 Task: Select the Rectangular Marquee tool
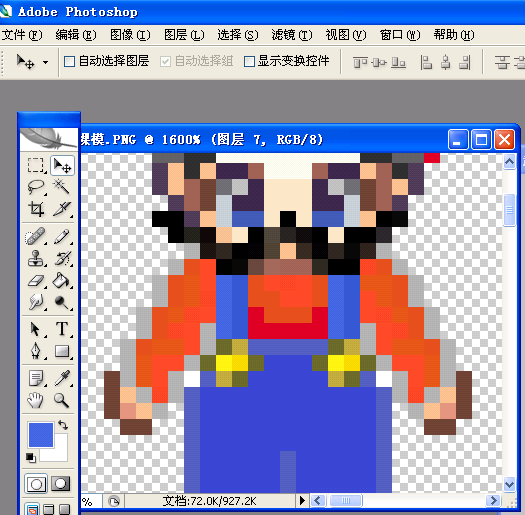[x=35, y=165]
